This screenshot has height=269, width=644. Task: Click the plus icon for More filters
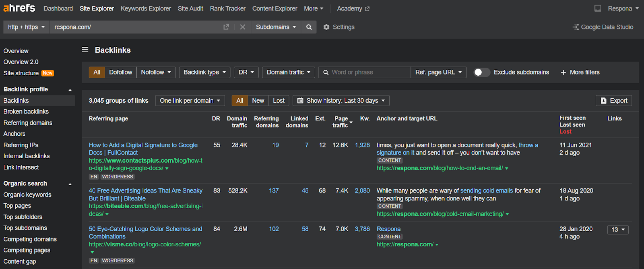coord(563,72)
